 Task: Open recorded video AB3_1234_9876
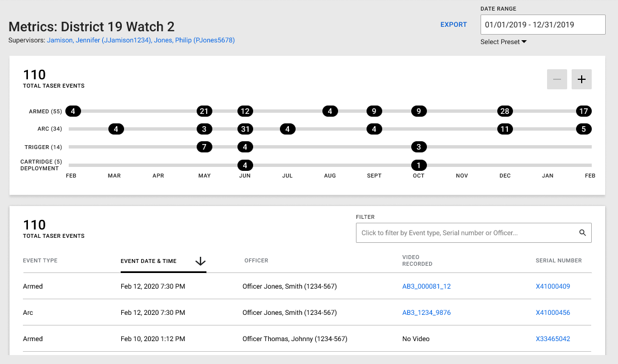coord(426,313)
